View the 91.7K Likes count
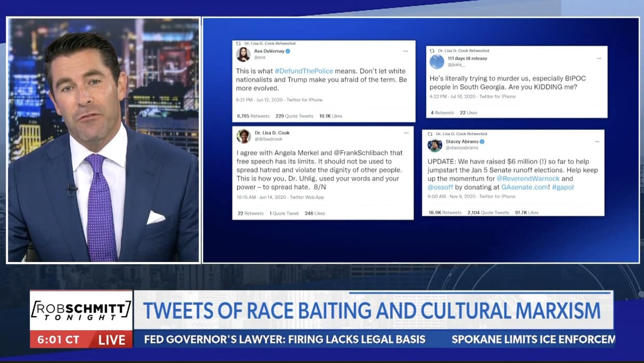644x363 pixels. [x=526, y=212]
